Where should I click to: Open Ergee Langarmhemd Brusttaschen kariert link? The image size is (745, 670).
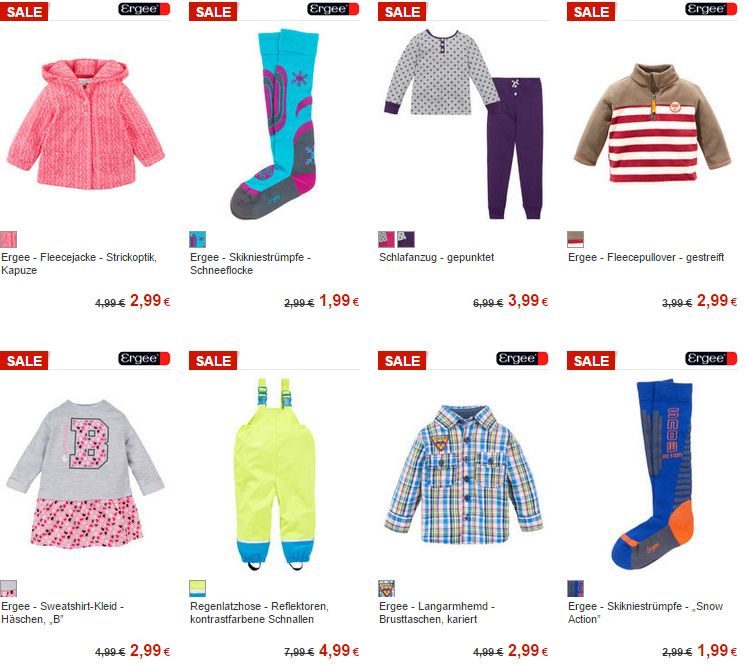click(437, 613)
